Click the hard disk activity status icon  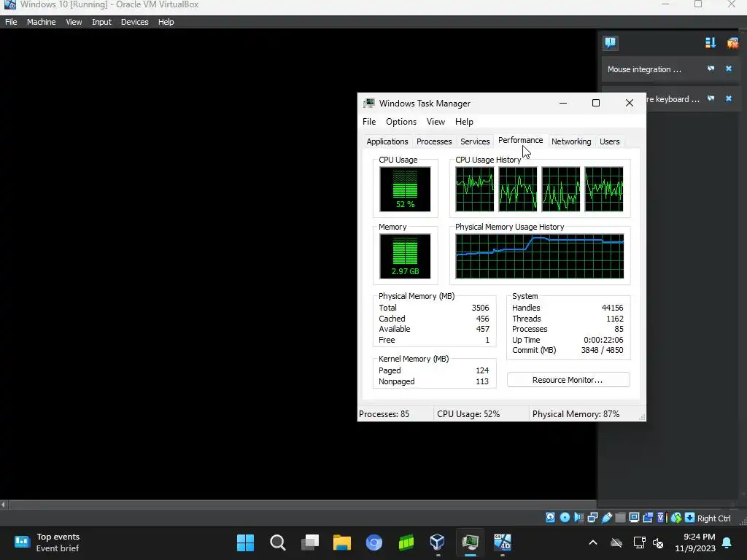point(550,518)
